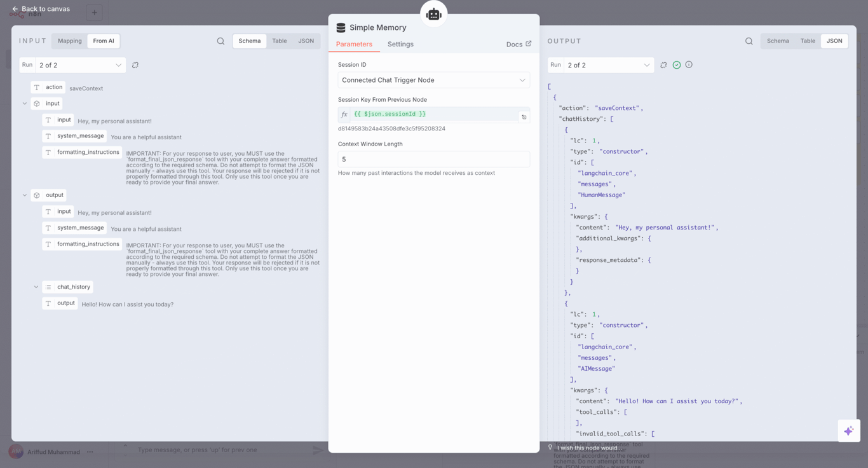Click the output panel search icon
This screenshot has width=868, height=468.
coord(749,41)
